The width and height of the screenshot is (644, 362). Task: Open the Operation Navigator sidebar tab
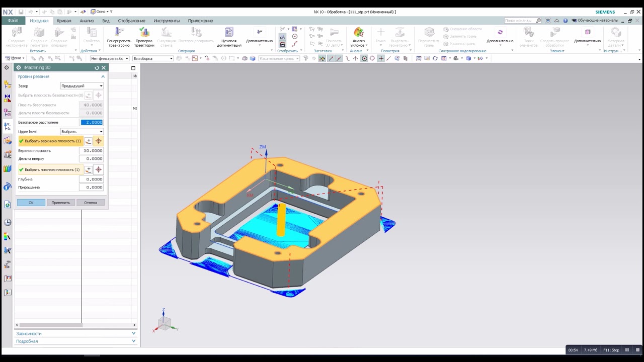(7, 127)
